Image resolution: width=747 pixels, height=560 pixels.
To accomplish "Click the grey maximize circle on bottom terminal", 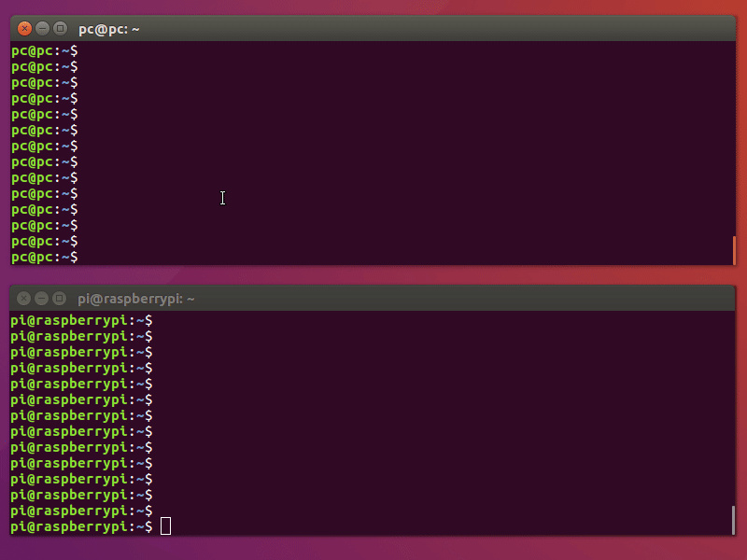I will click(x=59, y=299).
